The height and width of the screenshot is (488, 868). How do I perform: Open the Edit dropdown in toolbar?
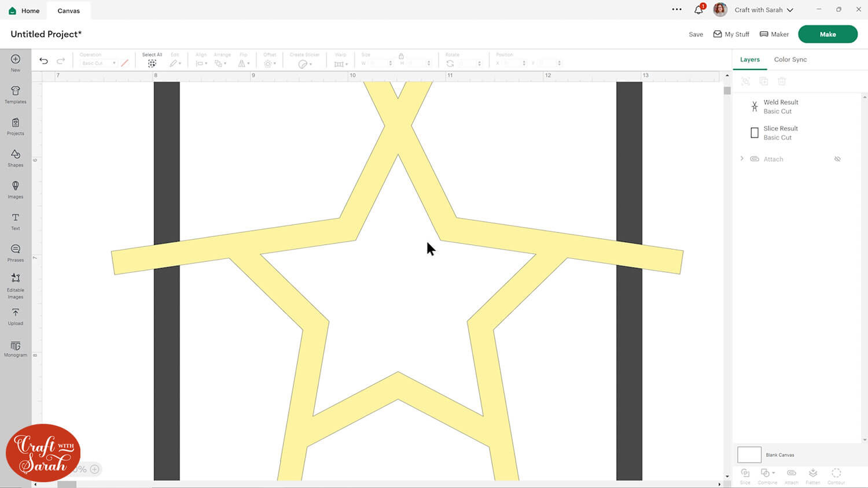point(175,63)
